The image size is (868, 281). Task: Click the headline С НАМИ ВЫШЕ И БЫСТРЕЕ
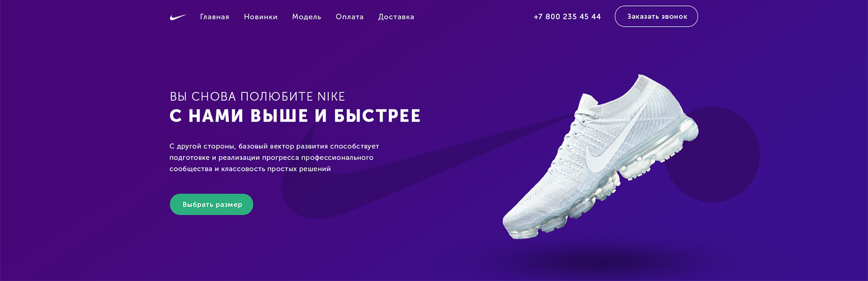(x=295, y=116)
